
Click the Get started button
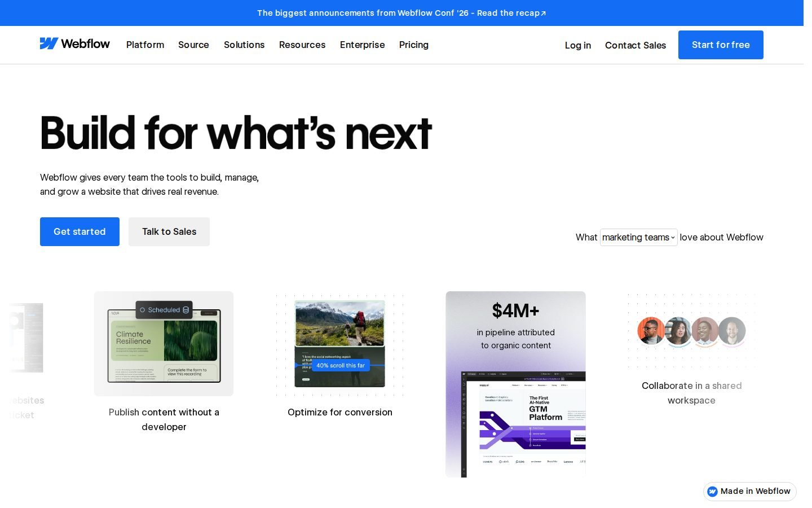80,231
